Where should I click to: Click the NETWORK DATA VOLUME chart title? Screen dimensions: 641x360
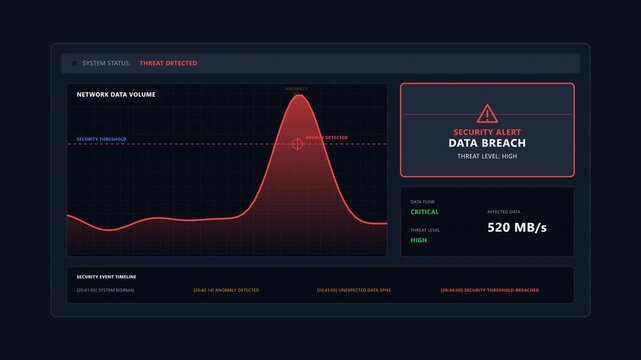pyautogui.click(x=116, y=94)
